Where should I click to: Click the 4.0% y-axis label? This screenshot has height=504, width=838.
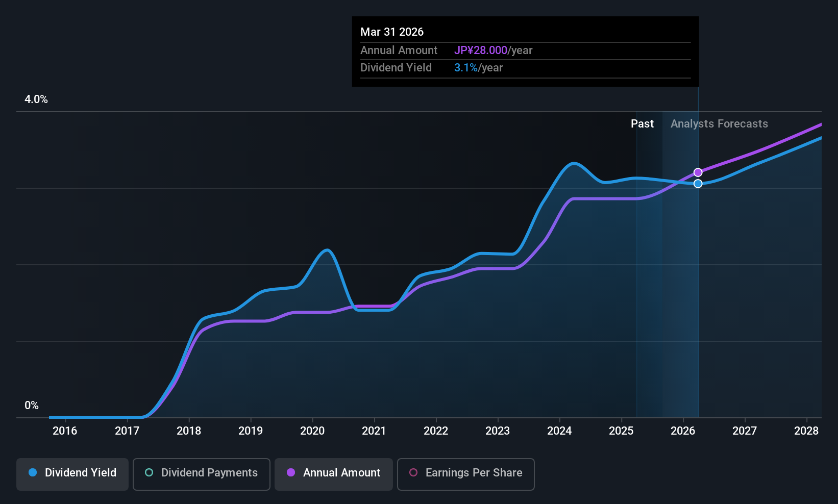(36, 99)
